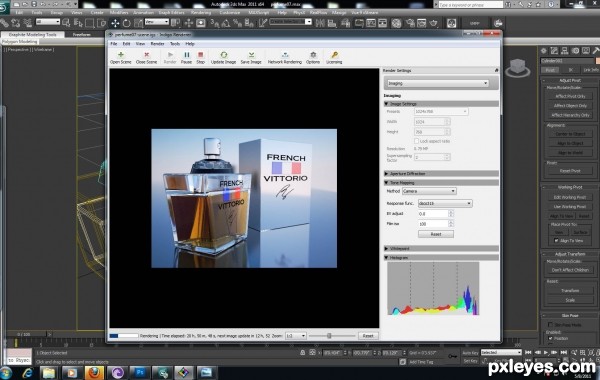Viewport: 600px width, 380px height.
Task: Open Hierarchy tab in 3ds Max command panel
Action: (564, 51)
